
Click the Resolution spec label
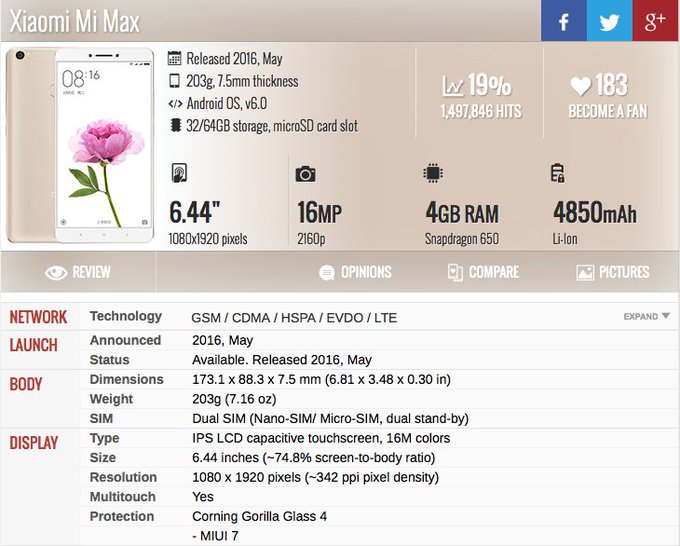123,477
